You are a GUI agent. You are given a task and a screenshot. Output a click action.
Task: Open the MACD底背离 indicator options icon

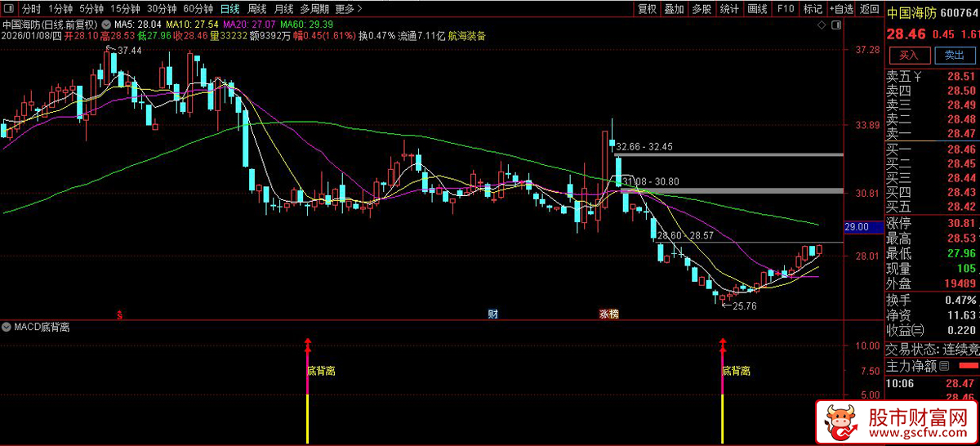(7, 327)
